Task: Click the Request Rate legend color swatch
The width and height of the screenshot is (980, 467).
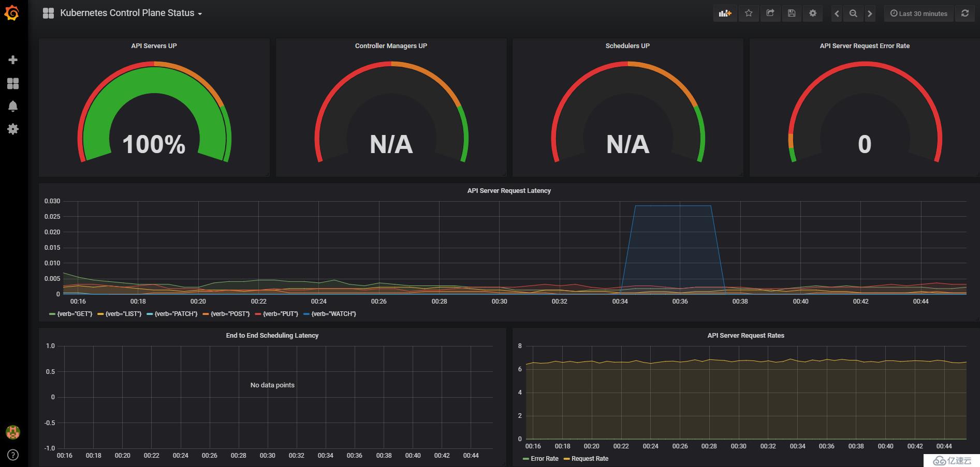Action: point(566,459)
